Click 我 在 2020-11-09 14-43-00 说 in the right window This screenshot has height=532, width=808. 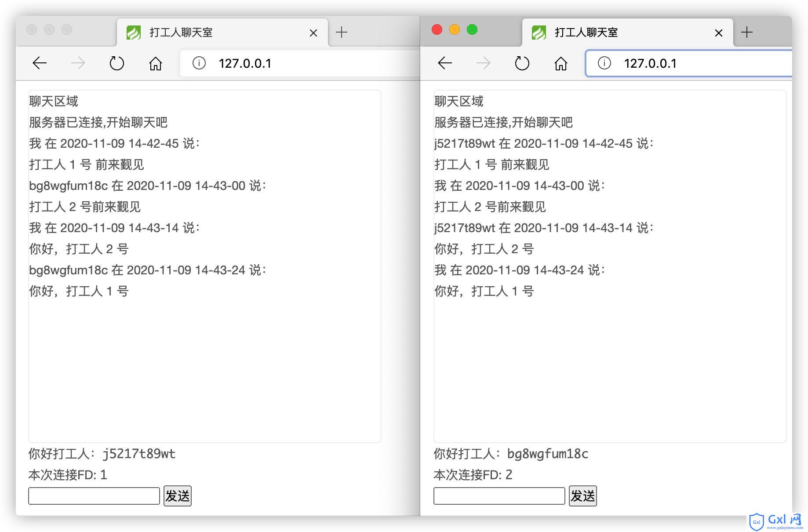[x=520, y=186]
